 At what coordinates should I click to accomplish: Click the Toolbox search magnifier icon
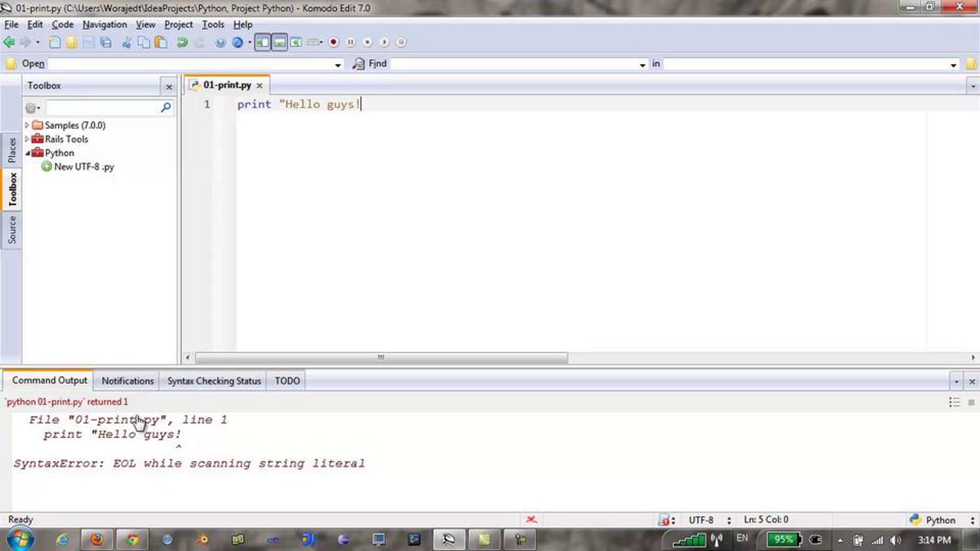166,107
